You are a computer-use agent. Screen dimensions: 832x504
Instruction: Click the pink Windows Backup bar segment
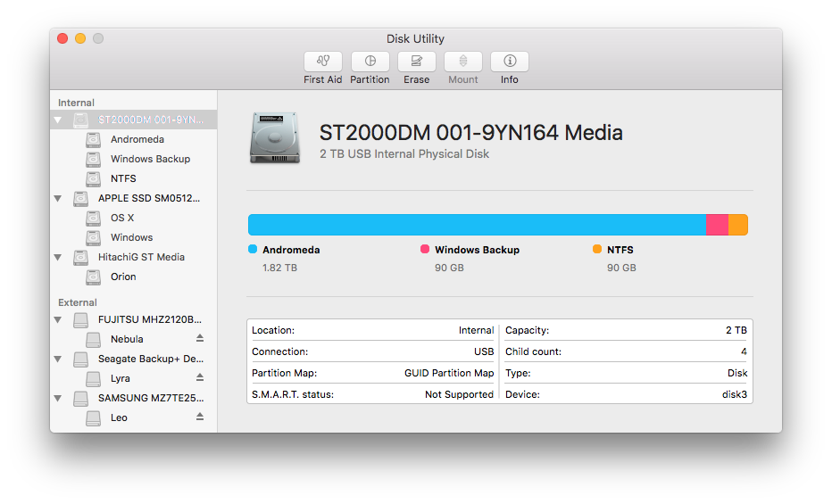pyautogui.click(x=718, y=225)
